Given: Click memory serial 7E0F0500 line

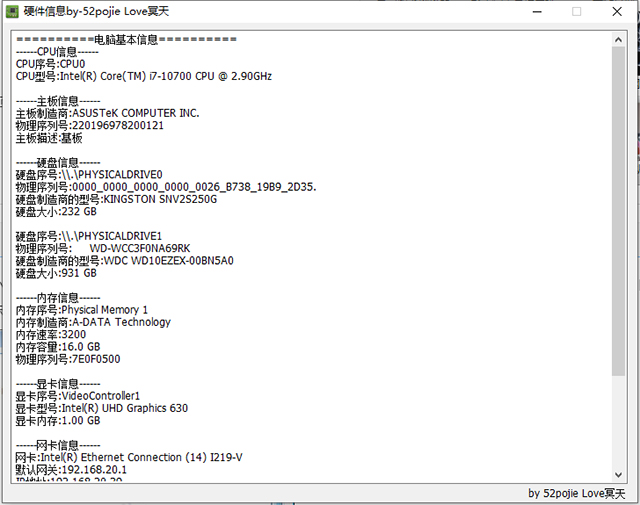Looking at the screenshot, I should [68, 359].
